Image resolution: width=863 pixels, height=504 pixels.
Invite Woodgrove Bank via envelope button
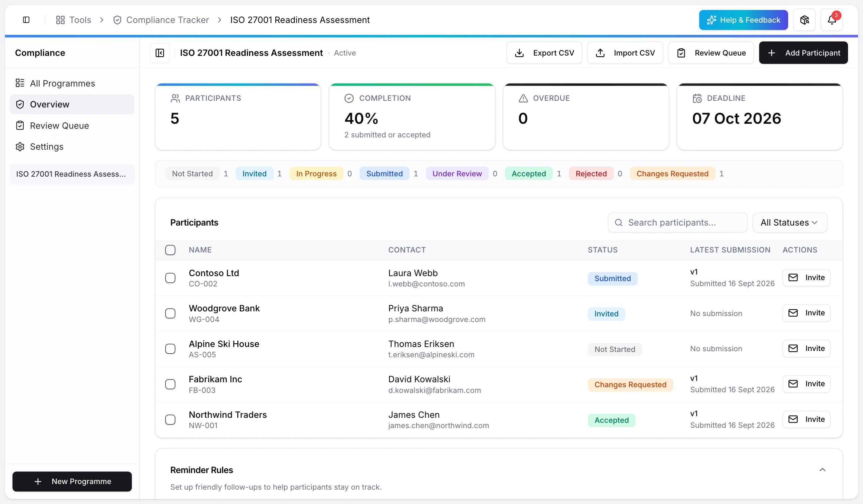pyautogui.click(x=806, y=313)
